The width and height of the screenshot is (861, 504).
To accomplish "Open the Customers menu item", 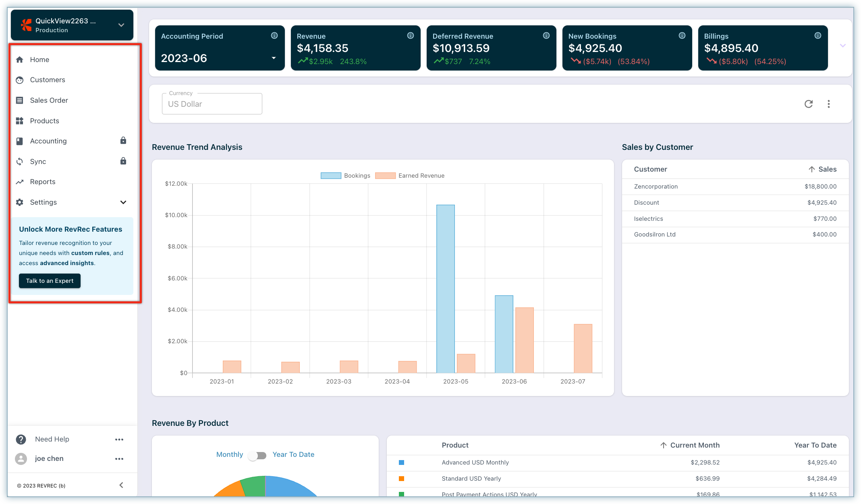I will pyautogui.click(x=48, y=80).
